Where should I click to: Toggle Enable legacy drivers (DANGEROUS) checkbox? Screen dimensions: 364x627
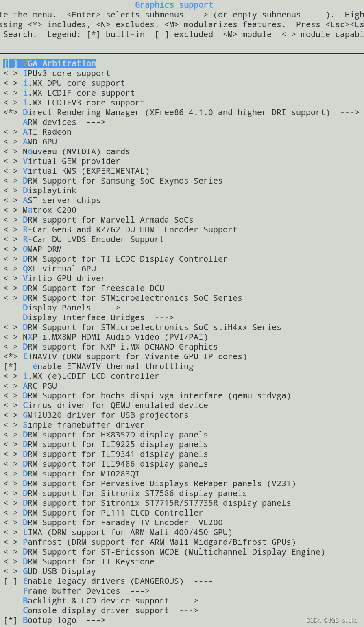click(11, 581)
